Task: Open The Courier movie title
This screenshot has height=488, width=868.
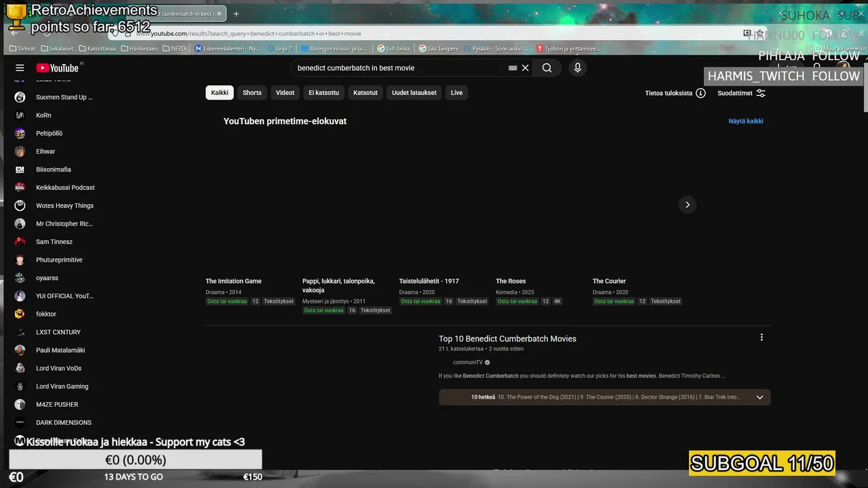Action: 609,281
